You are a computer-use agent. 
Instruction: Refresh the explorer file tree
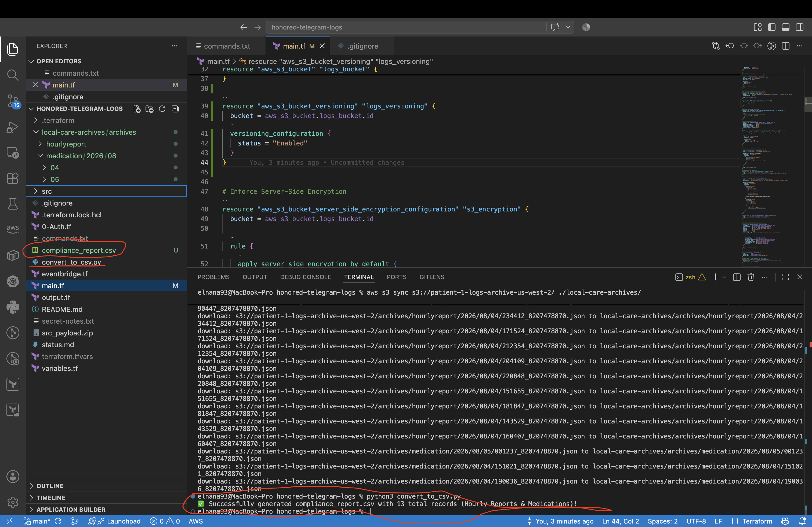[x=162, y=109]
